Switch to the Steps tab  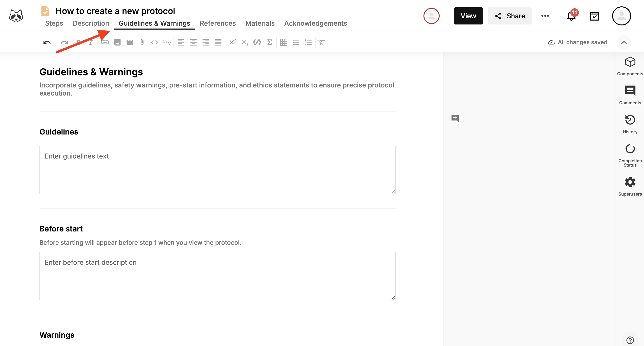pos(54,23)
